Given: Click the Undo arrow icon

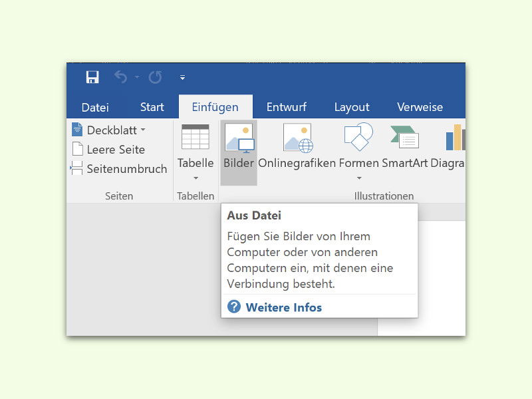Looking at the screenshot, I should 121,77.
